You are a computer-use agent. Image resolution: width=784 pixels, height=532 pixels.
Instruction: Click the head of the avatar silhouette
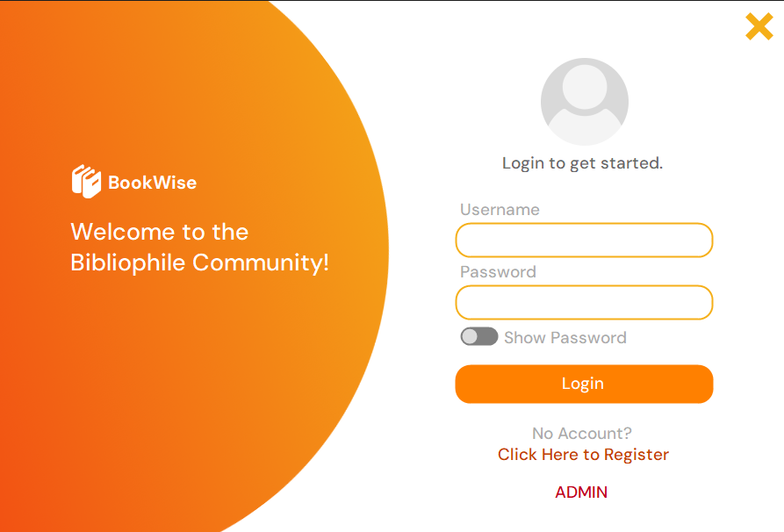584,88
